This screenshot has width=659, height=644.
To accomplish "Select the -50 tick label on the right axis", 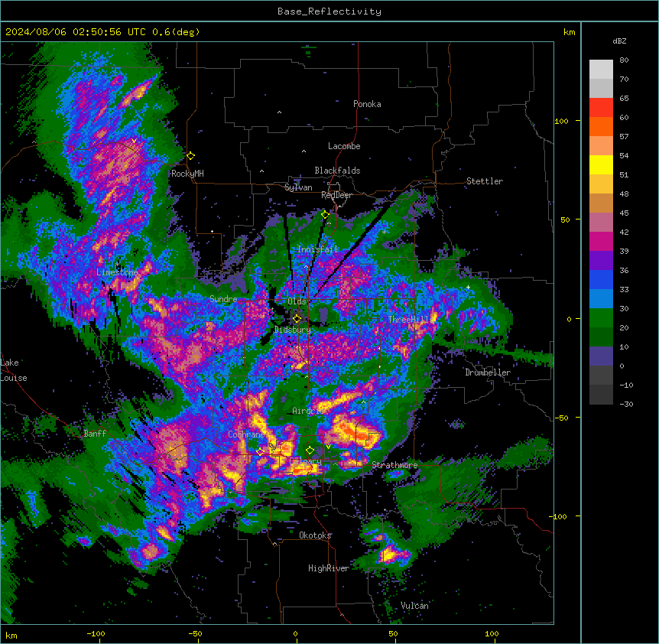I will click(561, 418).
